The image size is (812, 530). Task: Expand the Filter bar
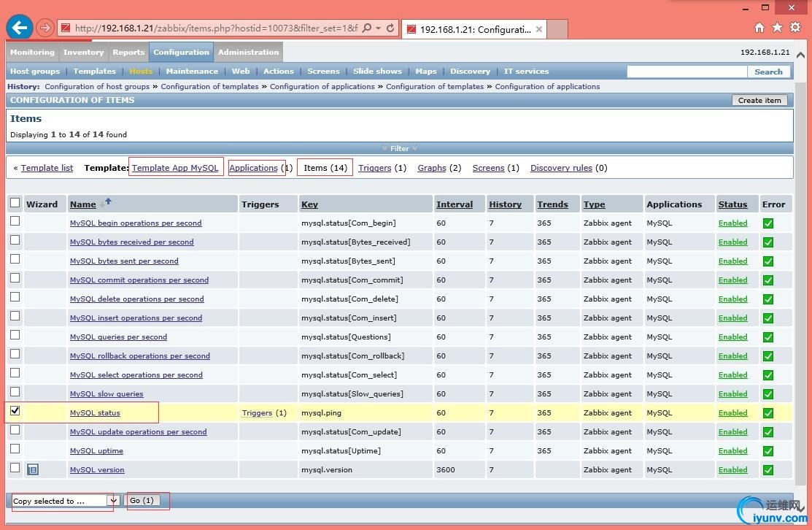[x=400, y=148]
